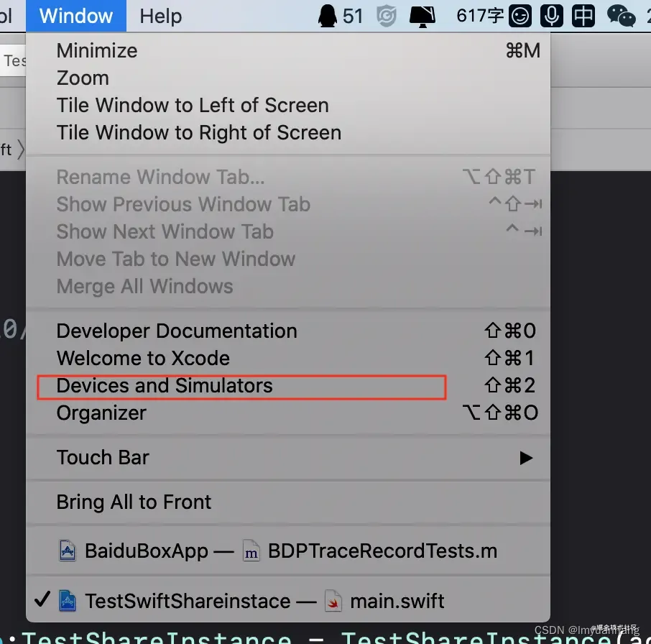Click the main.swift Swift file icon
651x644 pixels.
coord(333,601)
